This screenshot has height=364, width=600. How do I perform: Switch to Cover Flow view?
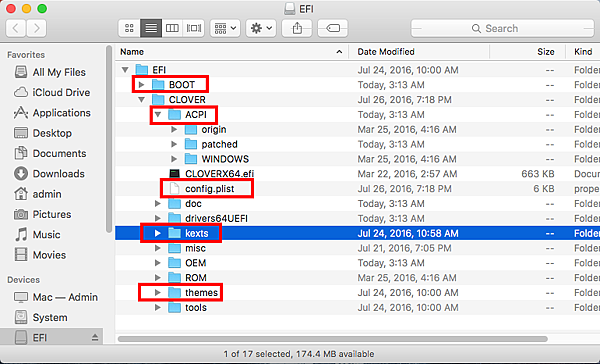click(194, 28)
